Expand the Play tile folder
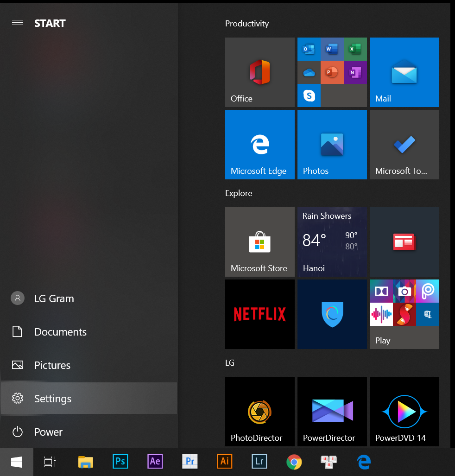This screenshot has height=476, width=455. click(404, 314)
